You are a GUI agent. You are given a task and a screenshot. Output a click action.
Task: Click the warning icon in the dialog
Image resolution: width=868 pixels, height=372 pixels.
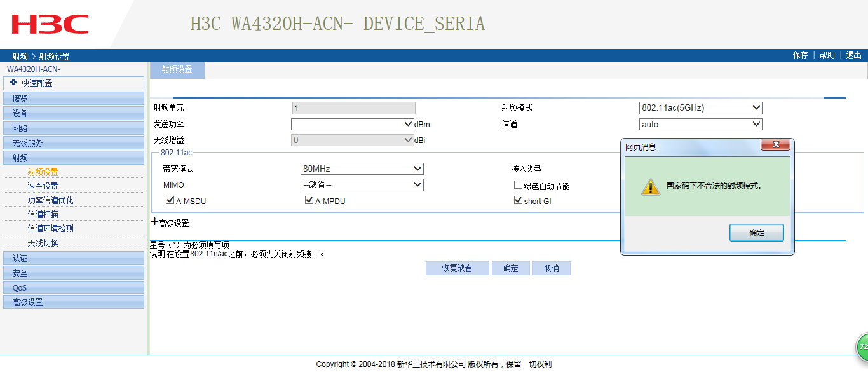pos(650,186)
